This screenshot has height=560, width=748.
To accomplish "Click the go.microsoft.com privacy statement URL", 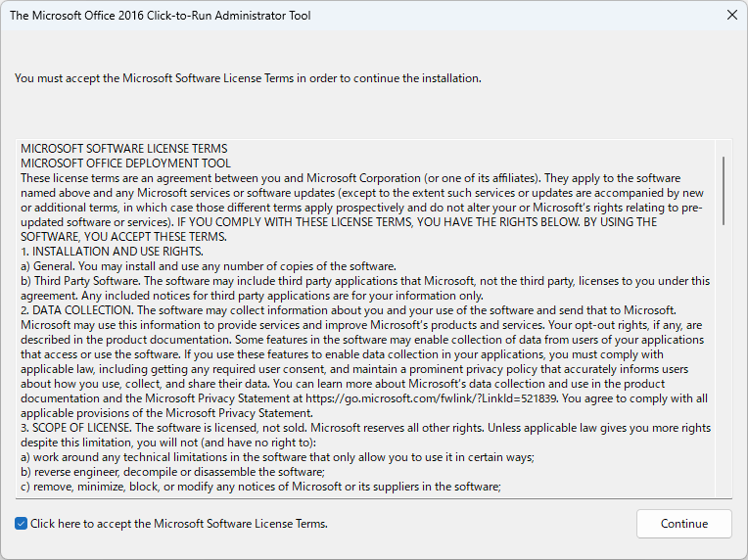I will point(431,398).
